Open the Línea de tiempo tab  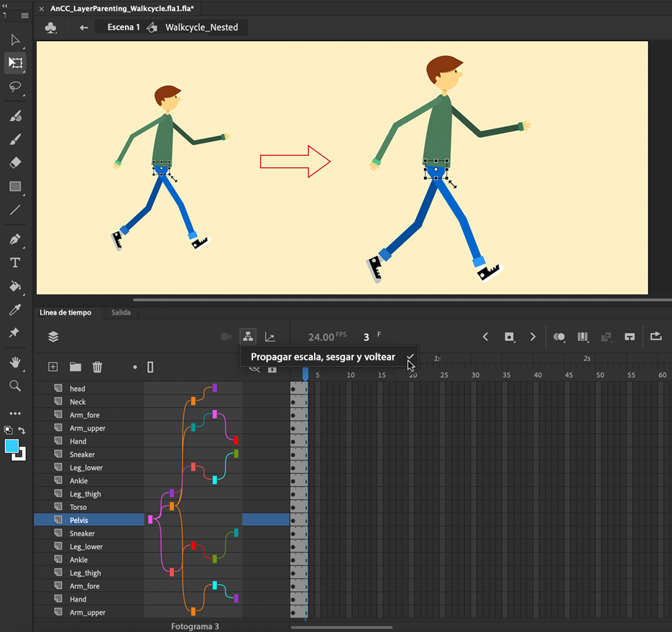(x=65, y=313)
